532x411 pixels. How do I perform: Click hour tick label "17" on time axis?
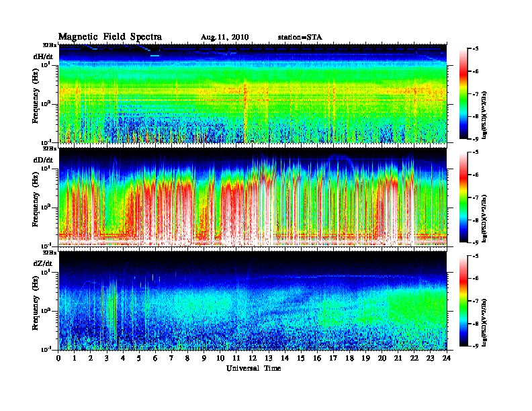333,358
